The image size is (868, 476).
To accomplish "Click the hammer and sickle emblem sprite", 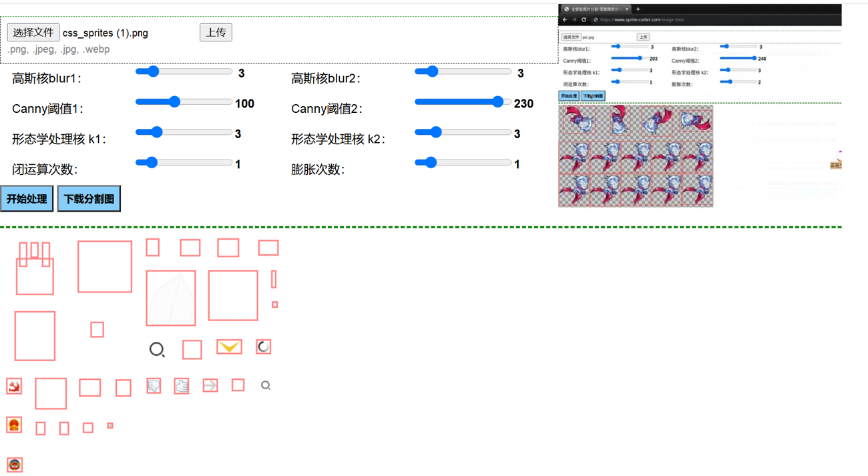I will click(x=14, y=386).
